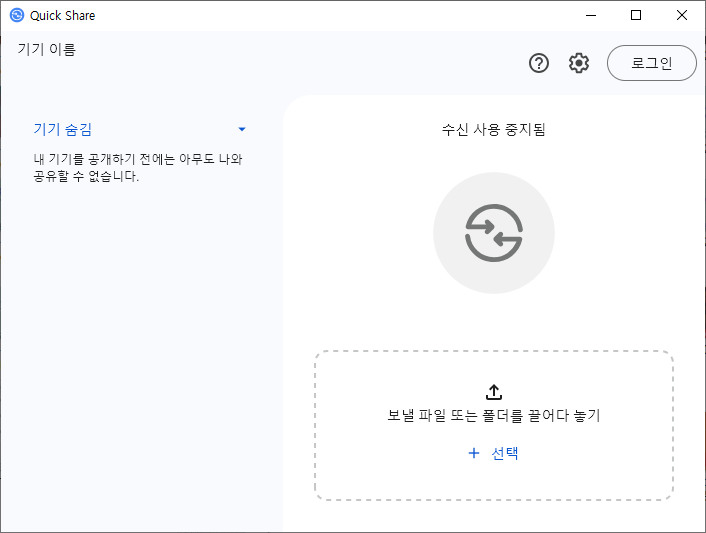Click the large Quick Share transfer circle icon
This screenshot has width=706, height=533.
pyautogui.click(x=494, y=233)
